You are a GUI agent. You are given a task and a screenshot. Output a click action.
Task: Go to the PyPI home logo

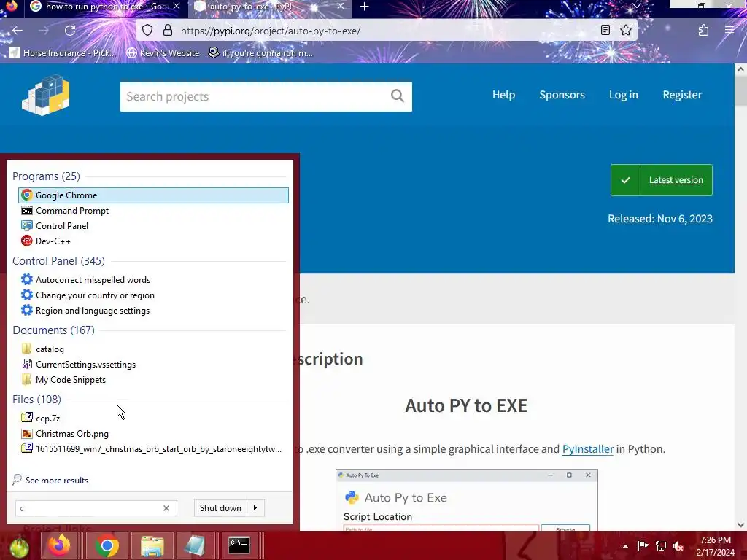(46, 96)
